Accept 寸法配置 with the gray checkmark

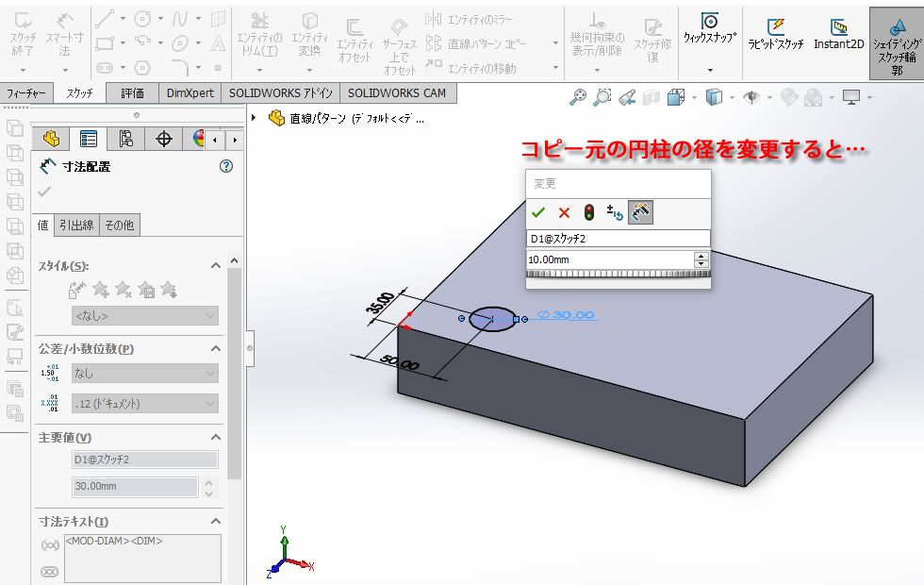[x=44, y=192]
